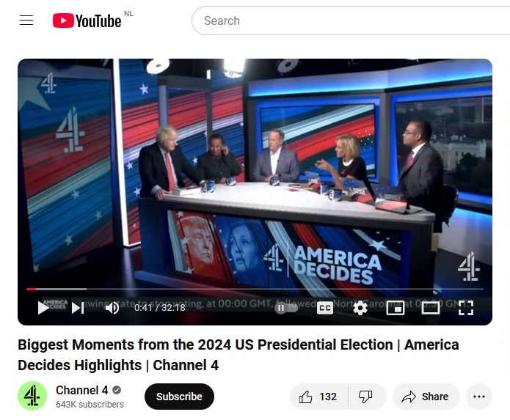
Task: Visit the Channel 4 channel name link
Action: pyautogui.click(x=82, y=390)
